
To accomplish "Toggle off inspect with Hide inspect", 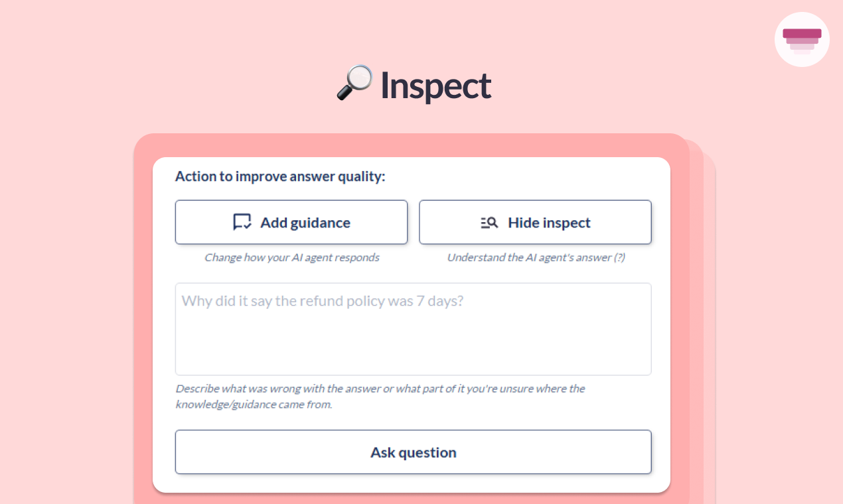I will point(535,222).
